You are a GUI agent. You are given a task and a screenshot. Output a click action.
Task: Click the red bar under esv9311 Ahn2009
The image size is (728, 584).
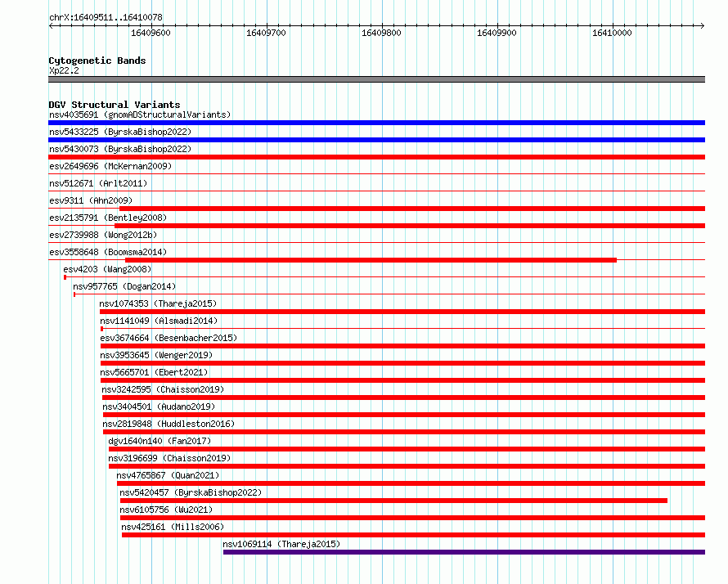pyautogui.click(x=412, y=209)
